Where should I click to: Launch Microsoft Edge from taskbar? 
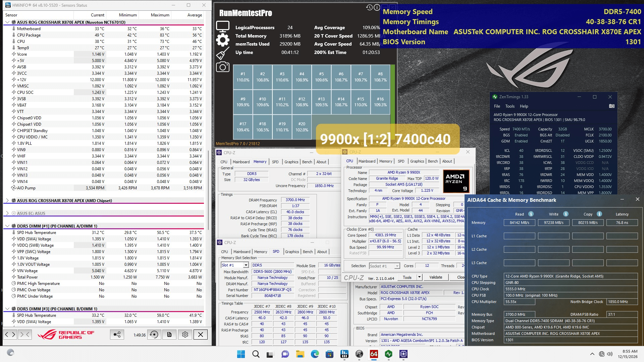coord(315,354)
